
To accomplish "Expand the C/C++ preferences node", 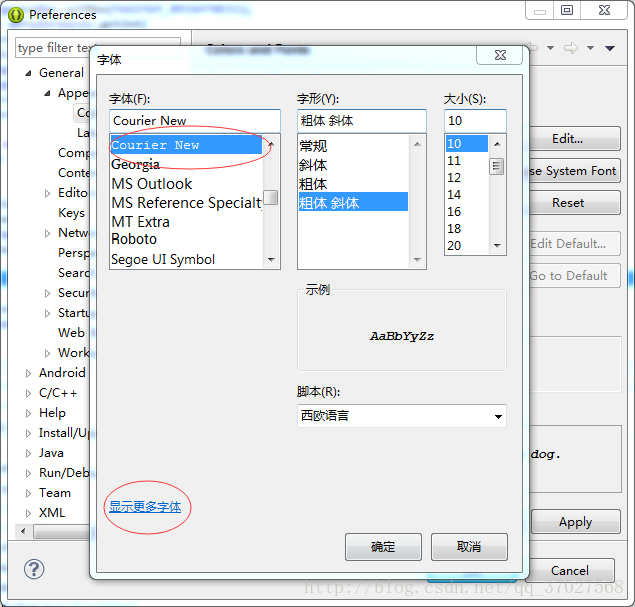I will (x=28, y=393).
